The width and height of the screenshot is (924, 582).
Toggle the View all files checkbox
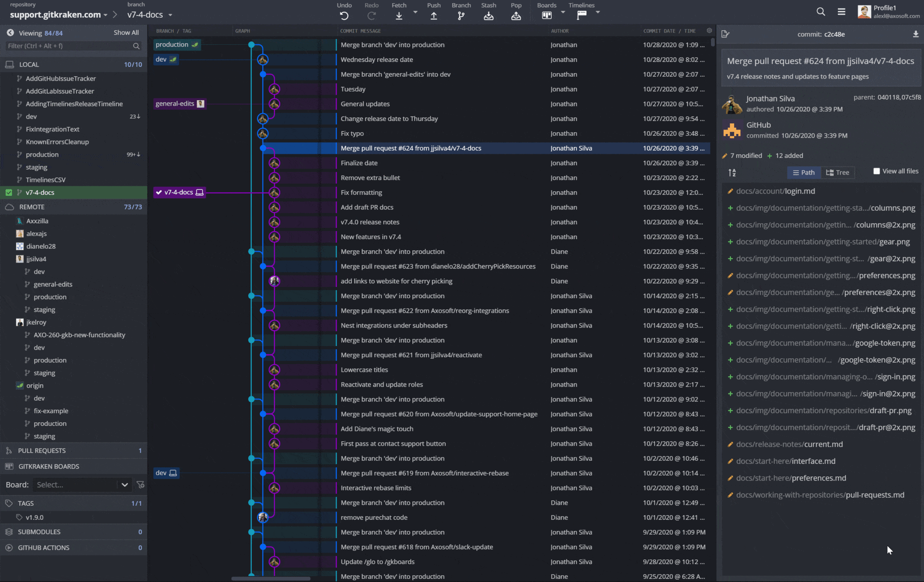pos(877,171)
